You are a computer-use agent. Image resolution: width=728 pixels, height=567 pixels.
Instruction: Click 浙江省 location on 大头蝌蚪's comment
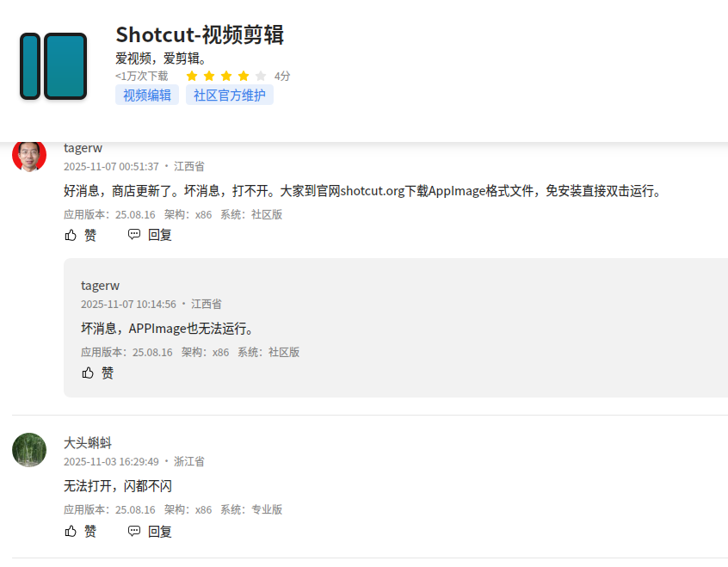tap(189, 461)
